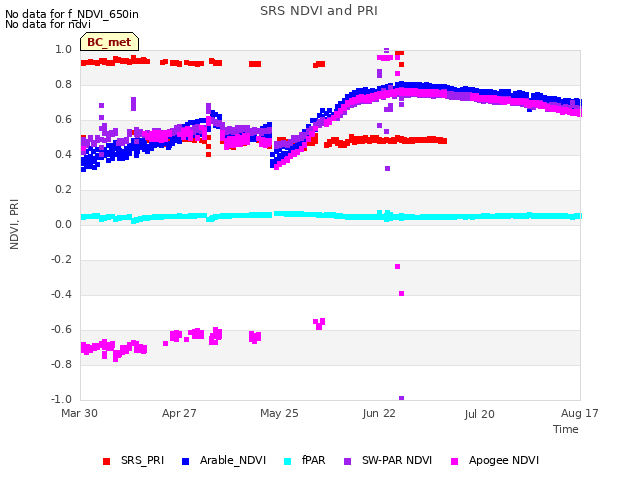Click the magenta outlier point near -0.4
Image resolution: width=640 pixels, height=480 pixels.
tap(401, 293)
